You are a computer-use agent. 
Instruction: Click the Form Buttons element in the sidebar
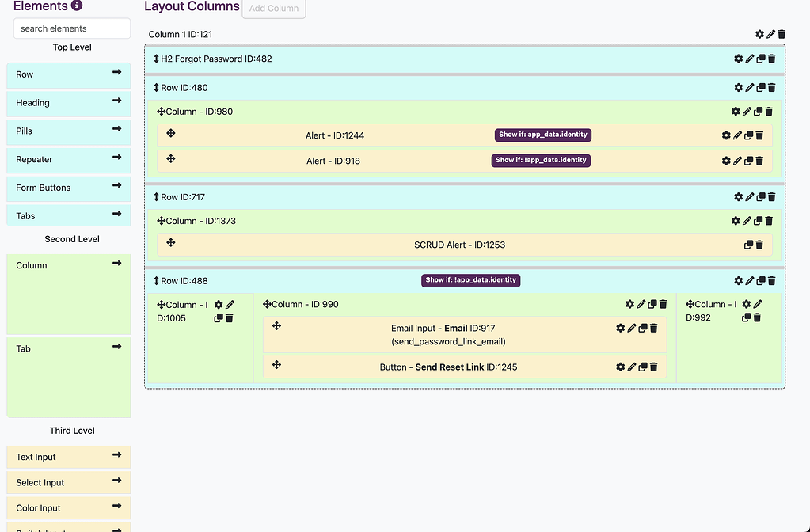tap(68, 188)
